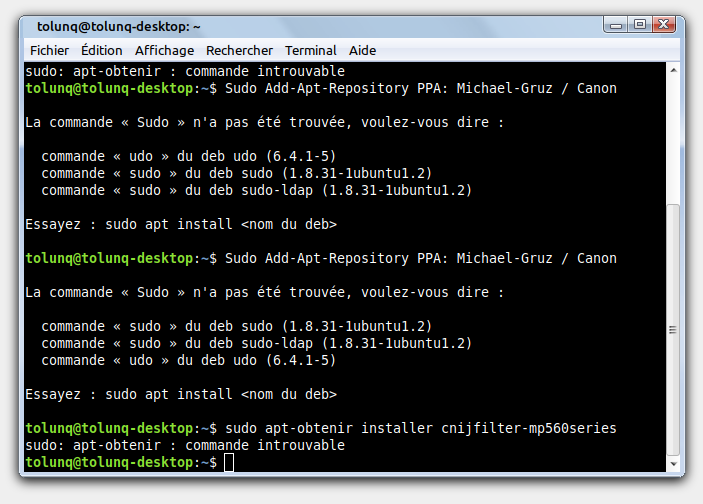
Task: Click the second 'du deb sudo (1.8.31-1ubuntu1.2)' line
Action: click(x=236, y=326)
